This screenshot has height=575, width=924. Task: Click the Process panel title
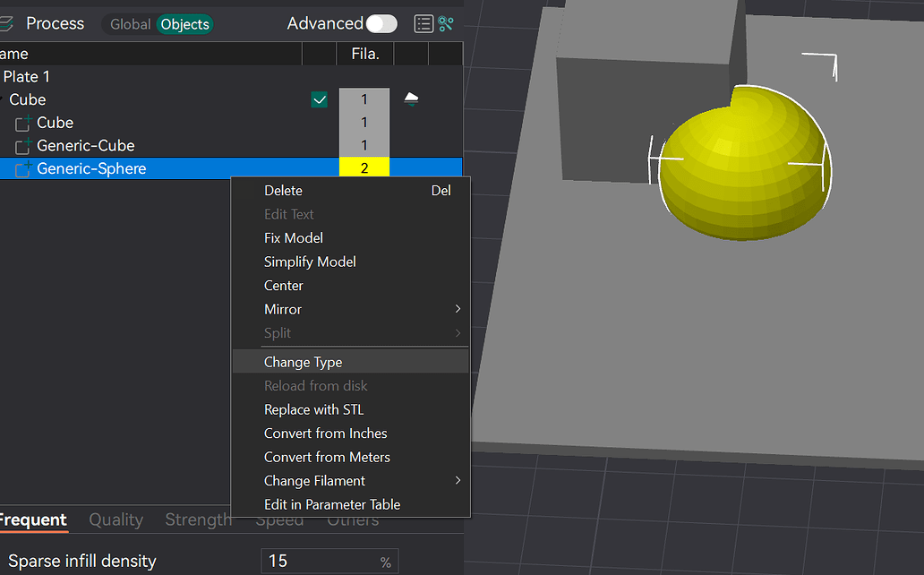[x=55, y=23]
